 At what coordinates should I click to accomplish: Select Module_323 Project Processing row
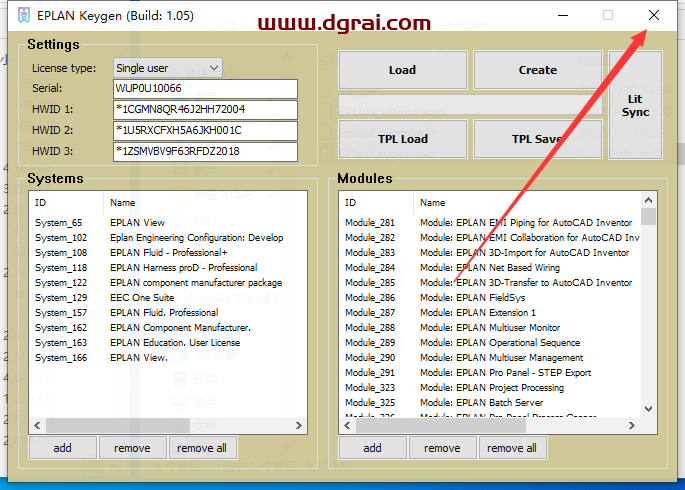[x=490, y=387]
